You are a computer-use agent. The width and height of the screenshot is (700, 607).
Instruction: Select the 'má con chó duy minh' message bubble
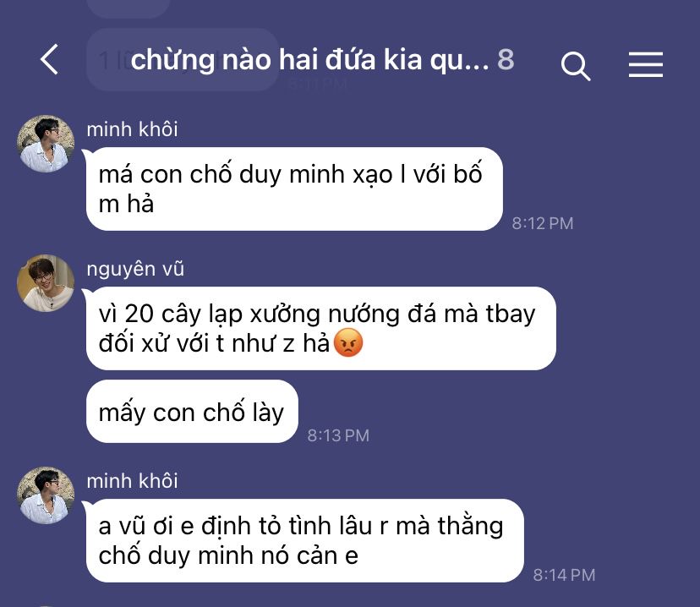[x=295, y=189]
